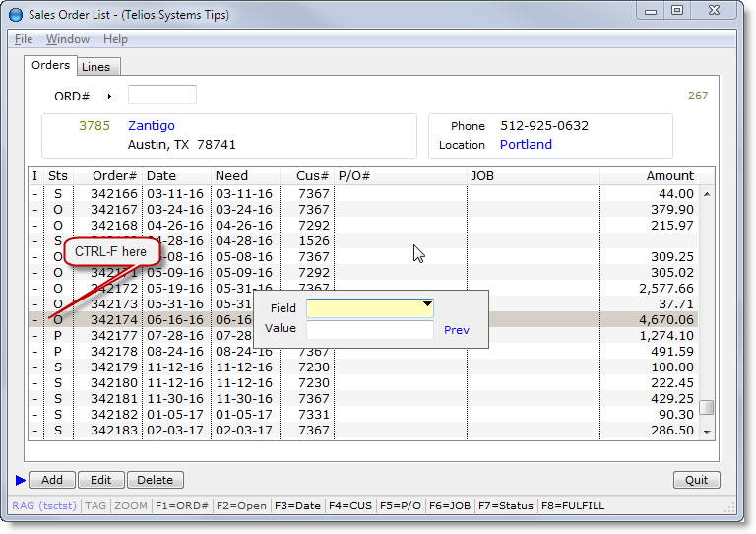Click the Edit button

pos(101,480)
